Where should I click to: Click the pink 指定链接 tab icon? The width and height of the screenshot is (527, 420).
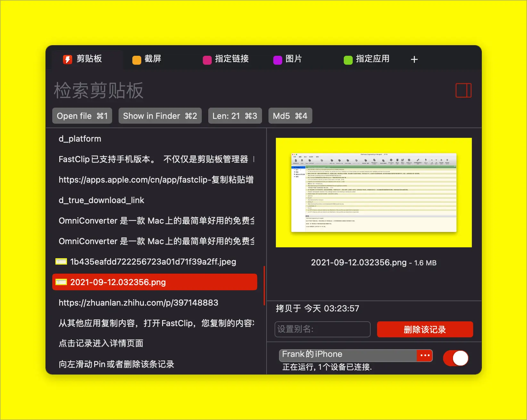pyautogui.click(x=207, y=60)
